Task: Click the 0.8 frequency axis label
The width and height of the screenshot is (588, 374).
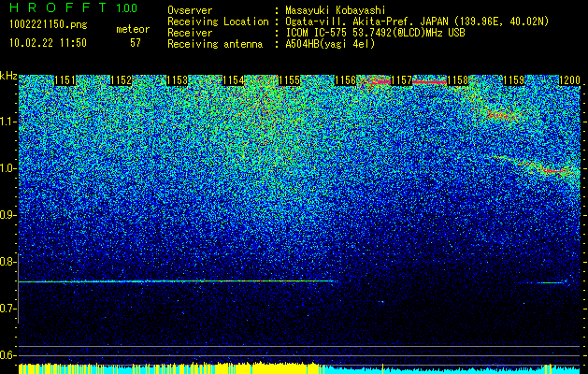Action: [x=7, y=262]
